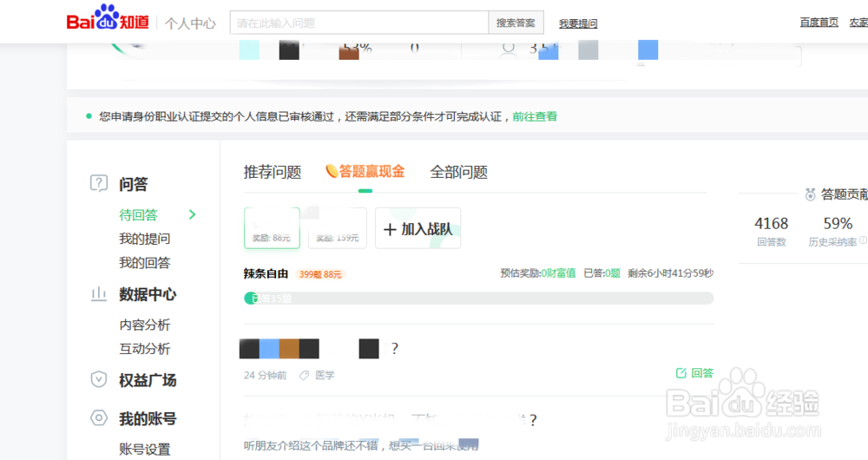The width and height of the screenshot is (868, 460).
Task: Click the 数据中心 bar-chart sidebar icon
Action: 99,294
